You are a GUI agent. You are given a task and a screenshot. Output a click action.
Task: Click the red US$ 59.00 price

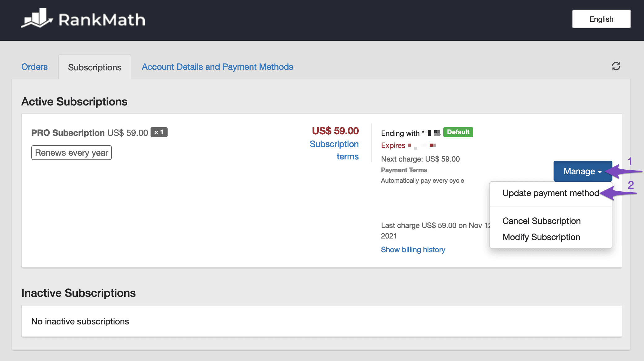point(335,131)
